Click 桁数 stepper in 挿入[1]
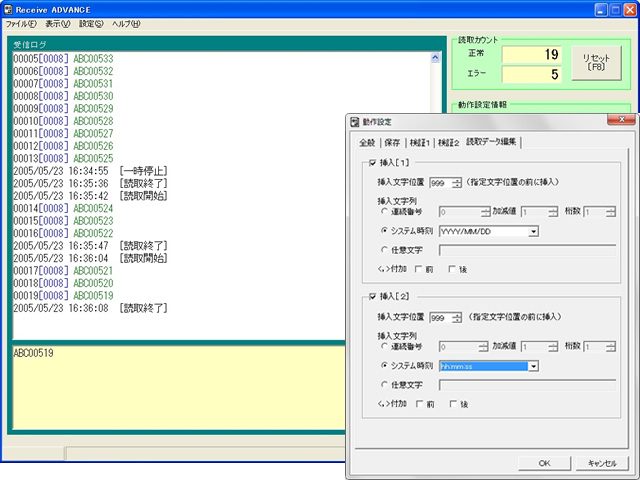 click(x=611, y=212)
